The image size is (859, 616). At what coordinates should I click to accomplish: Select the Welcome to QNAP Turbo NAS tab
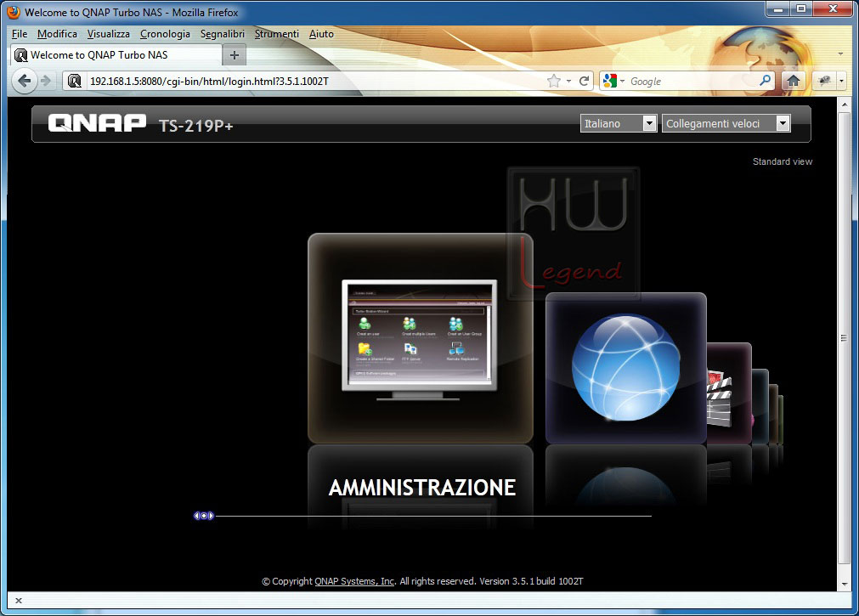click(x=116, y=55)
